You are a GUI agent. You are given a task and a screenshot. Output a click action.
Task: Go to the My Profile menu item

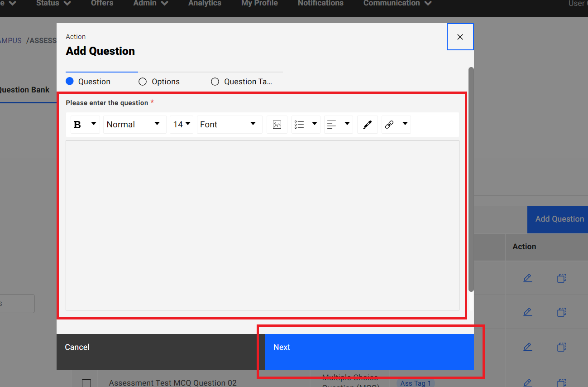pyautogui.click(x=259, y=4)
